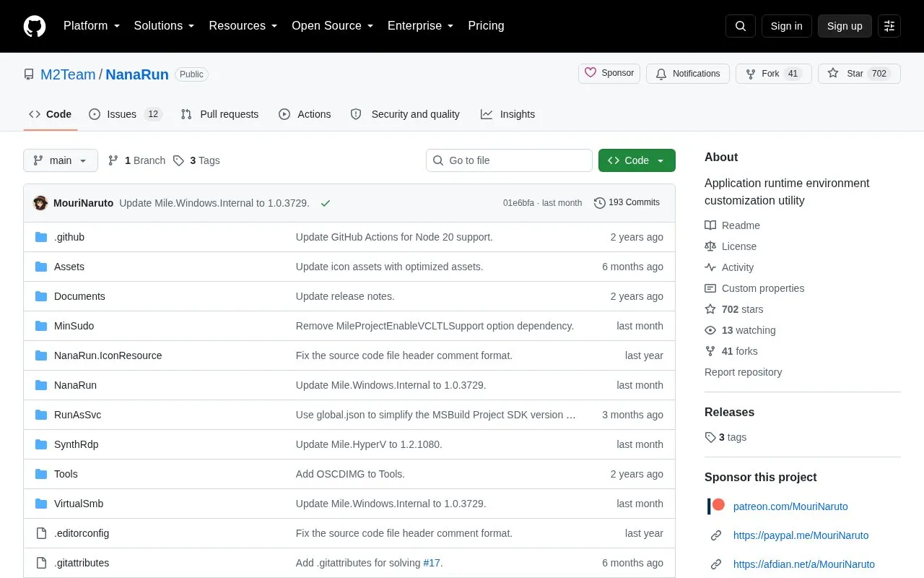
Task: Click the Sign in button
Action: point(787,26)
